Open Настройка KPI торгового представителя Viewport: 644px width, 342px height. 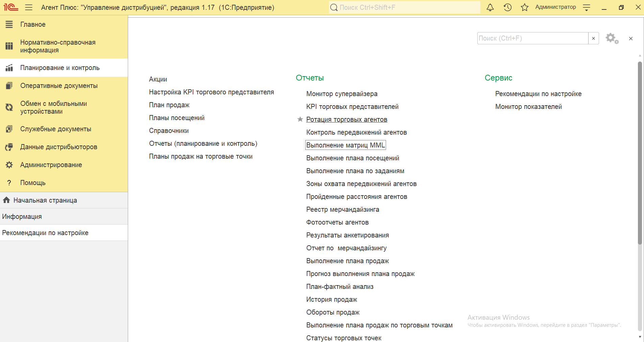(x=211, y=92)
